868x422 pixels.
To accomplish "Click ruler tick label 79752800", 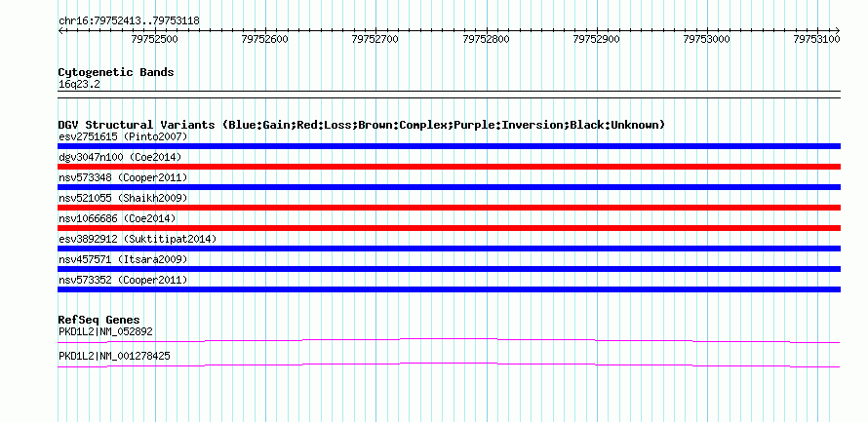I will 487,39.
